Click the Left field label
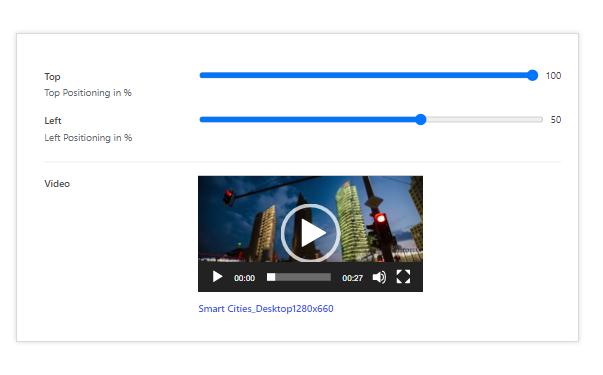 click(53, 121)
